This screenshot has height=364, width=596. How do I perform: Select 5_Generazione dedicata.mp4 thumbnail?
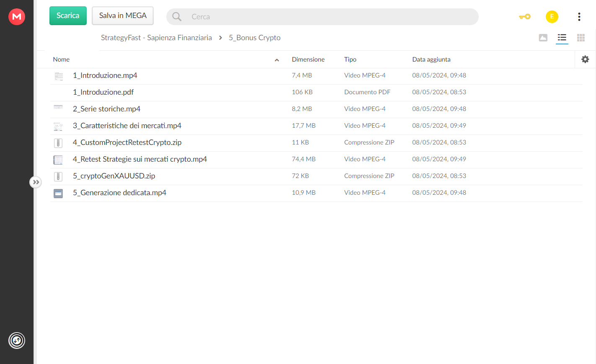tap(58, 193)
